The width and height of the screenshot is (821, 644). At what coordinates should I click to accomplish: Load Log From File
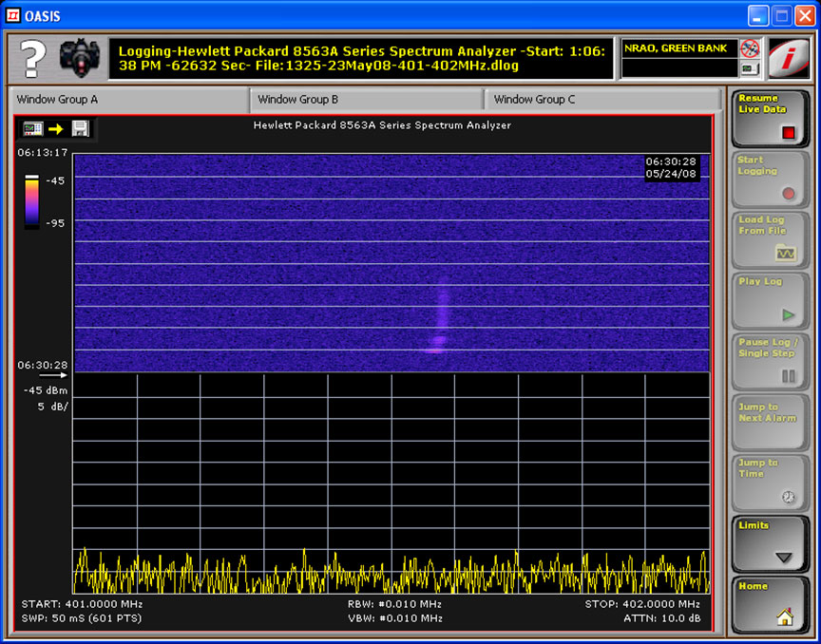(x=771, y=241)
